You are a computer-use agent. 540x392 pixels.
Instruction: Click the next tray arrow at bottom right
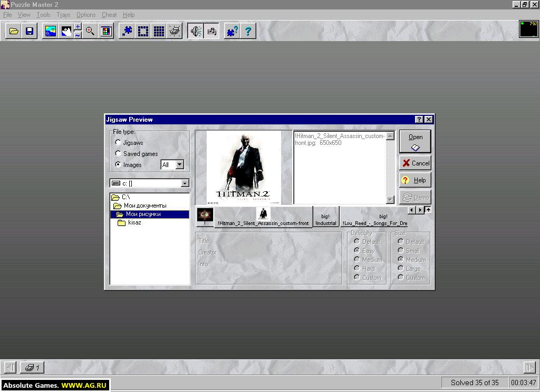point(529,368)
